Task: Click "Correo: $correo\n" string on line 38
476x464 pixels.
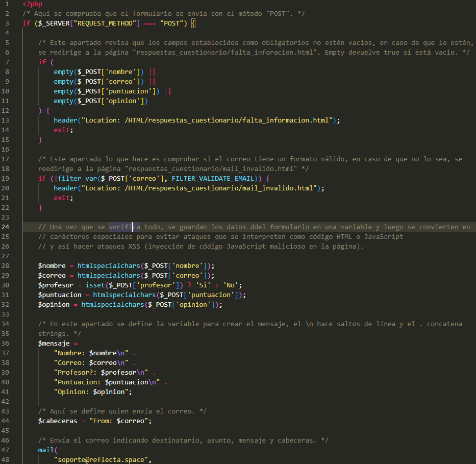Action: (x=91, y=363)
